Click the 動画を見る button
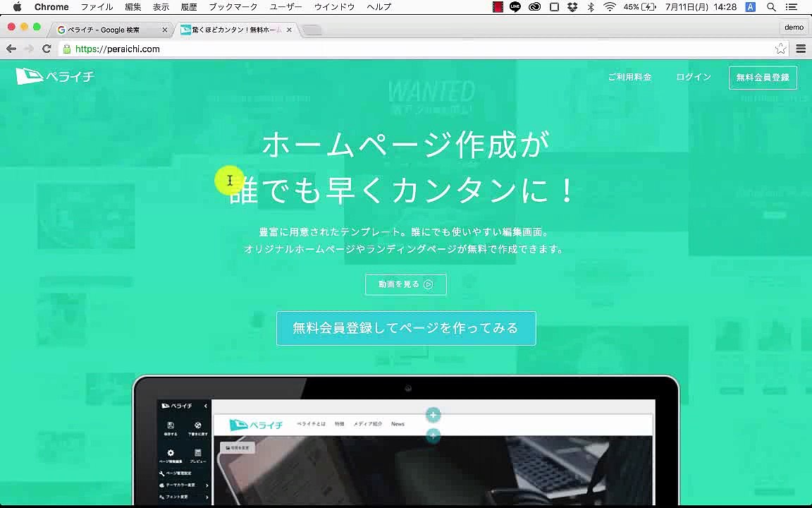 click(x=405, y=284)
